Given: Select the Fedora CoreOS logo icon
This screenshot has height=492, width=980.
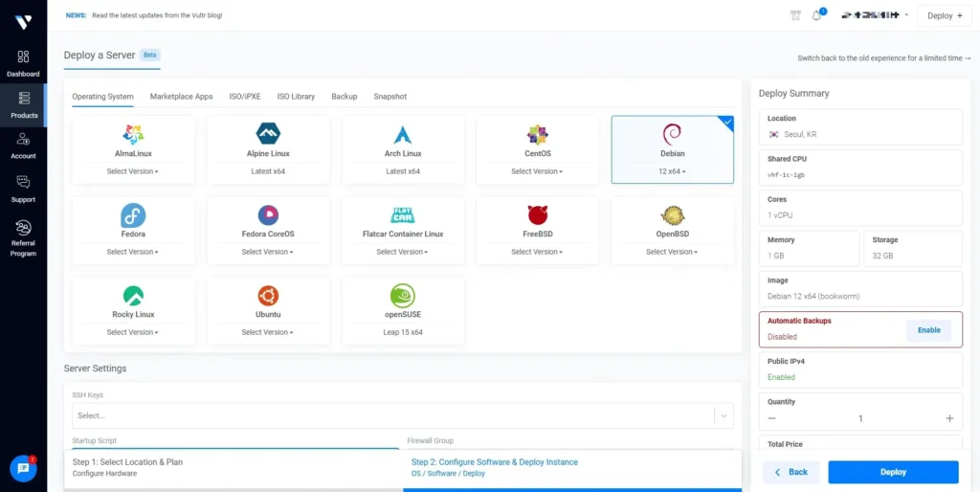Looking at the screenshot, I should [268, 215].
